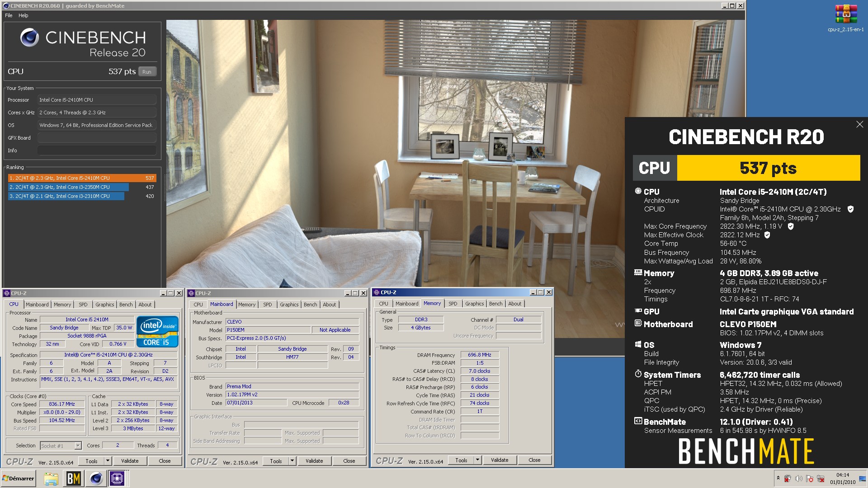This screenshot has width=868, height=488.
Task: Click BIOS Brand Prema Mod field
Action: (x=292, y=386)
